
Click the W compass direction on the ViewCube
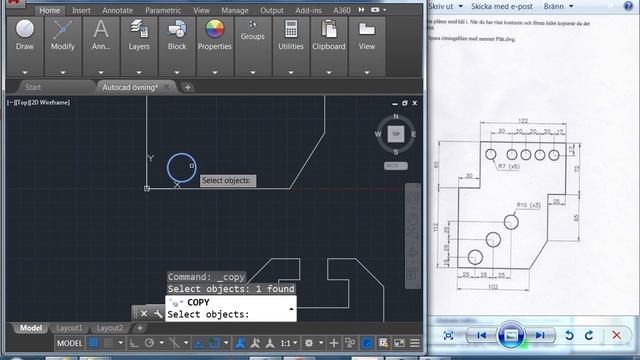click(x=378, y=134)
